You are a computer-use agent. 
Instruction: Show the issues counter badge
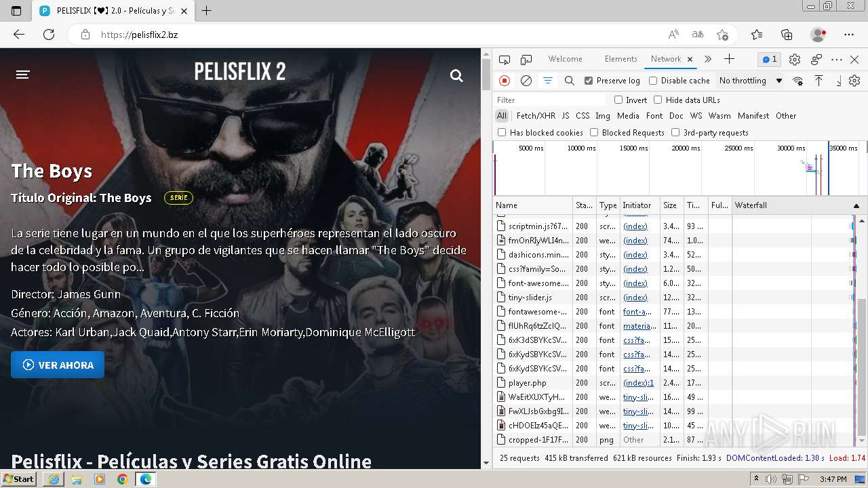pyautogui.click(x=770, y=59)
